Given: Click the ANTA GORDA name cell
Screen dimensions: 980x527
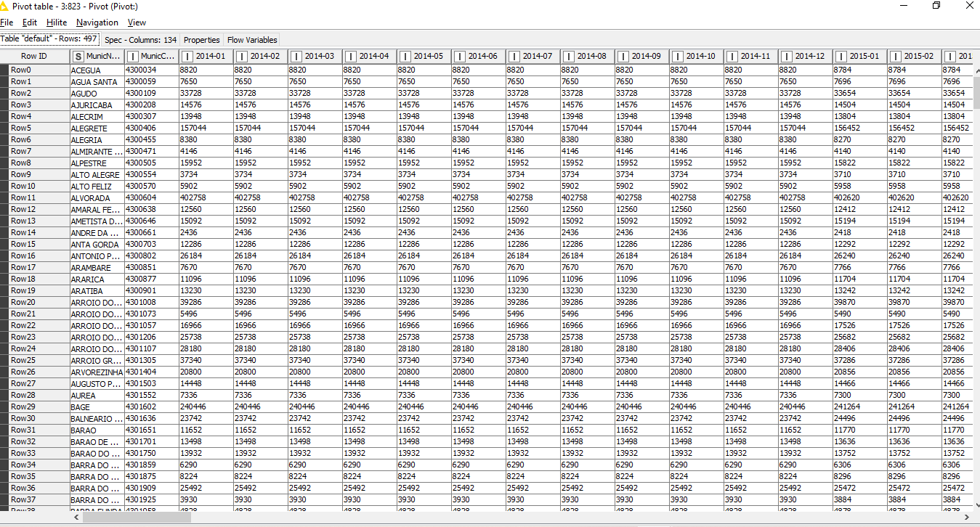Looking at the screenshot, I should click(97, 244).
